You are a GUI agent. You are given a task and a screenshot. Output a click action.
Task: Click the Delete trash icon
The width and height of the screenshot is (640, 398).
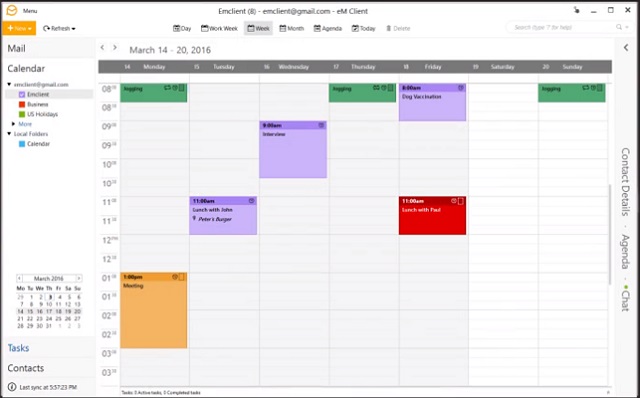[x=389, y=28]
